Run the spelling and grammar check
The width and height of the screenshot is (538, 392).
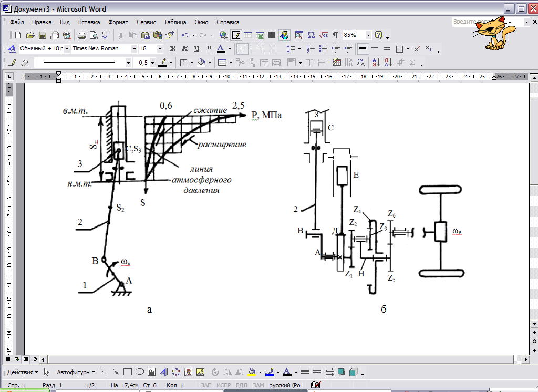[x=106, y=35]
